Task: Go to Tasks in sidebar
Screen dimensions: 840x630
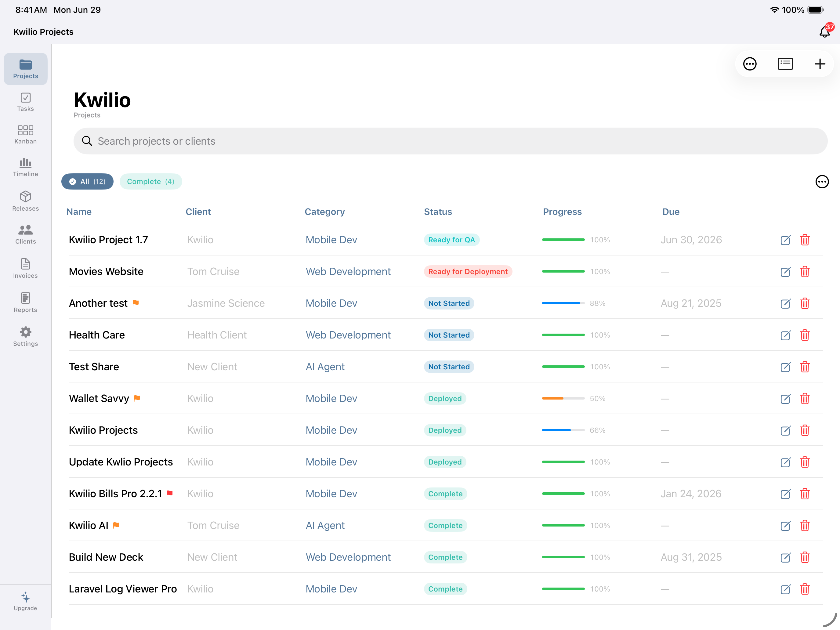Action: coord(25,102)
